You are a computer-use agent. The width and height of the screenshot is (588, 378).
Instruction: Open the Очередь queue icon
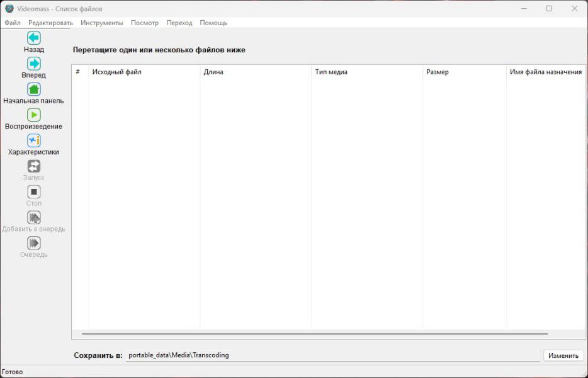pos(34,243)
